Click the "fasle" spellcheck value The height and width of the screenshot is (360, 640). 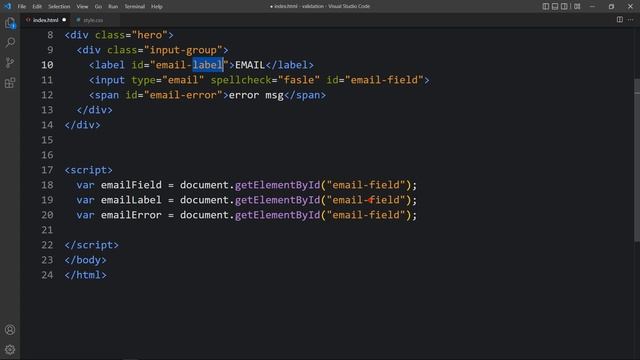[x=299, y=80]
